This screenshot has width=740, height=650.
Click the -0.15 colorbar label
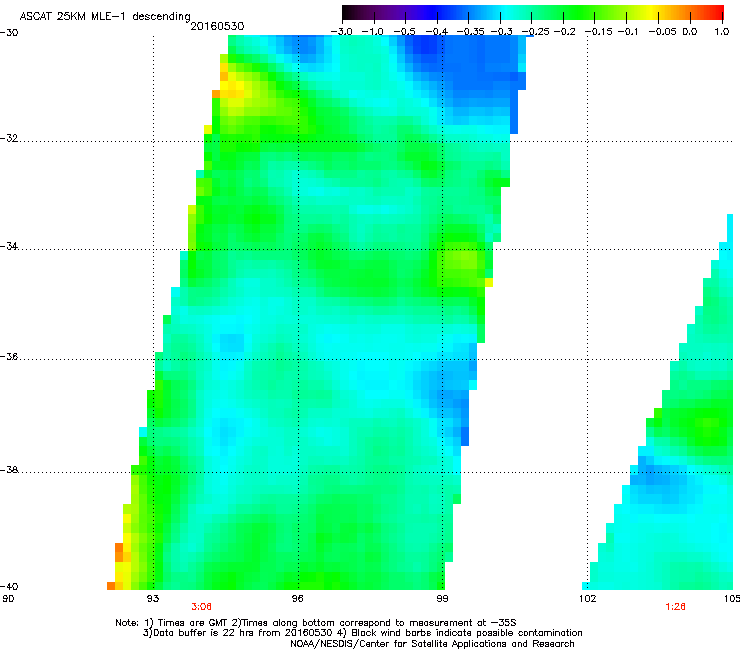click(598, 32)
